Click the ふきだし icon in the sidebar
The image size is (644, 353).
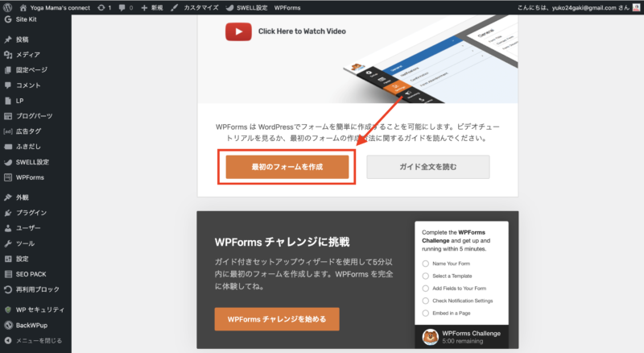[x=8, y=147]
